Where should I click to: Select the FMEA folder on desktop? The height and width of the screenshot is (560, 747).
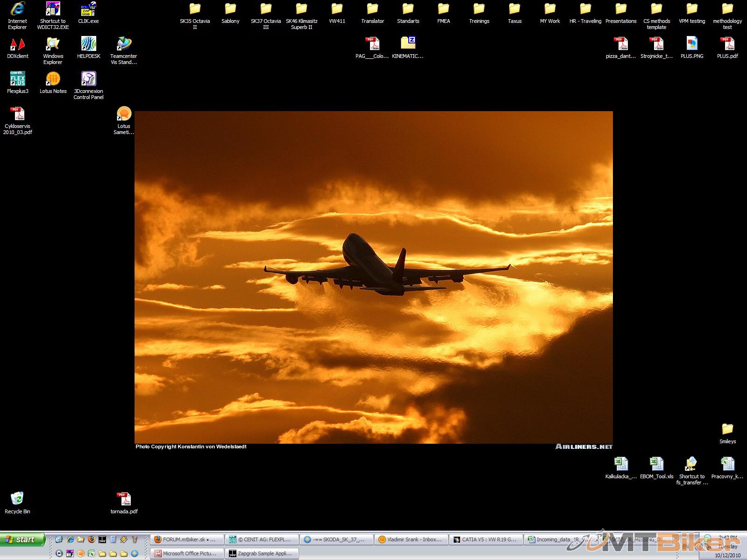click(443, 9)
